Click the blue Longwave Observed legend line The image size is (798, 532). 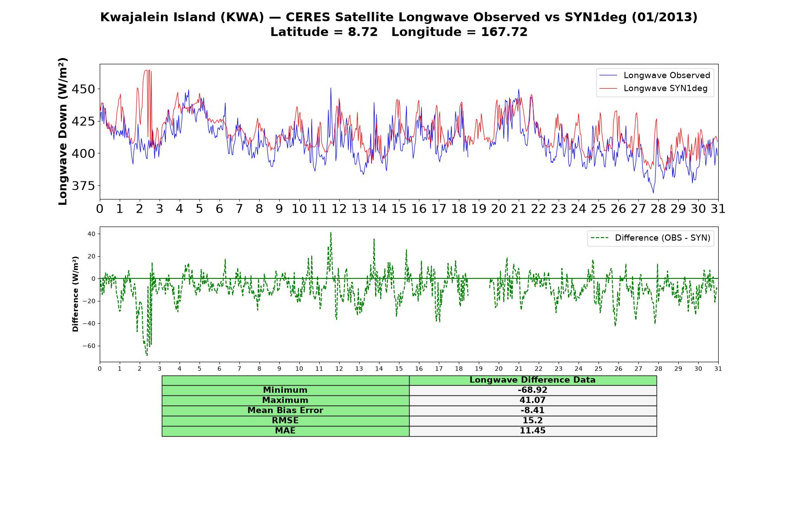(608, 75)
